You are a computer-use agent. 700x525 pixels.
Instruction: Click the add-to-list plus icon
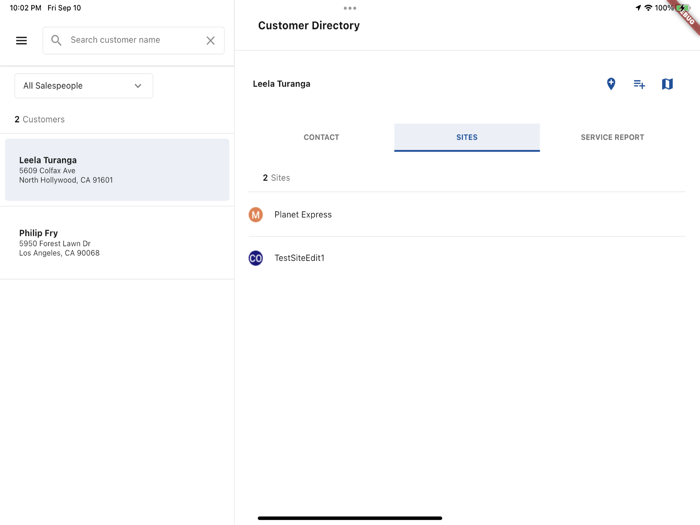(639, 84)
